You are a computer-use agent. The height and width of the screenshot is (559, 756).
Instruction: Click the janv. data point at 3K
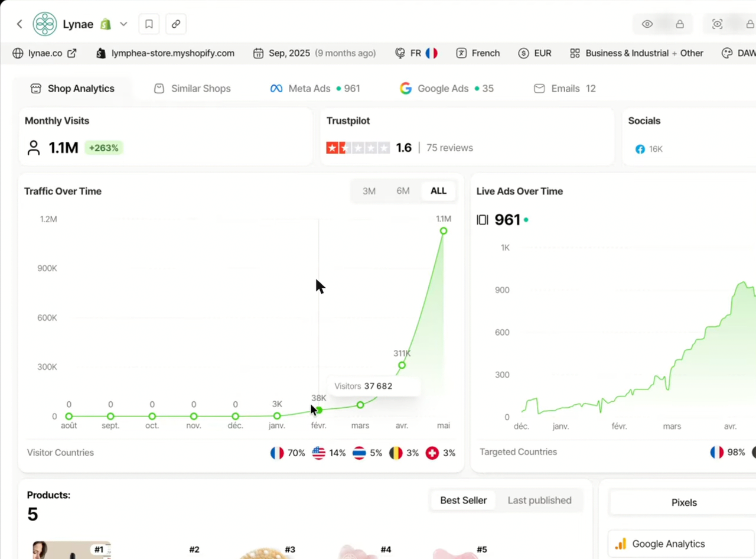click(x=277, y=416)
